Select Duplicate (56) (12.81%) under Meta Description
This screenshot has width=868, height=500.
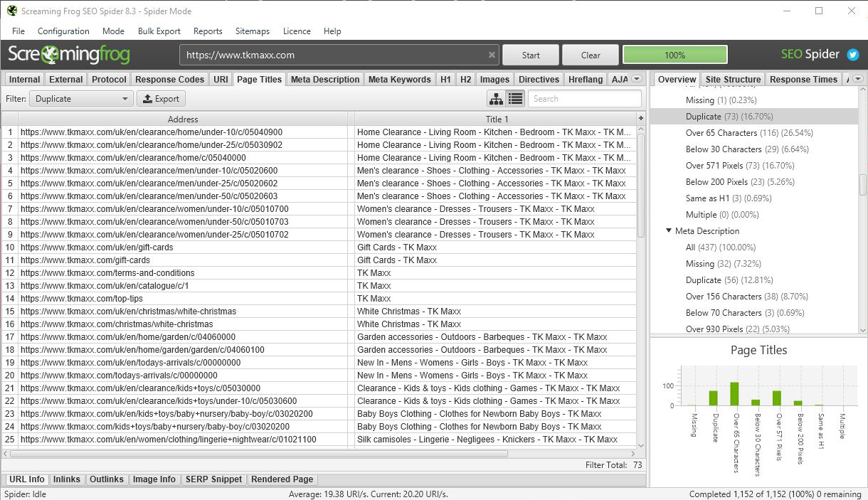click(729, 280)
